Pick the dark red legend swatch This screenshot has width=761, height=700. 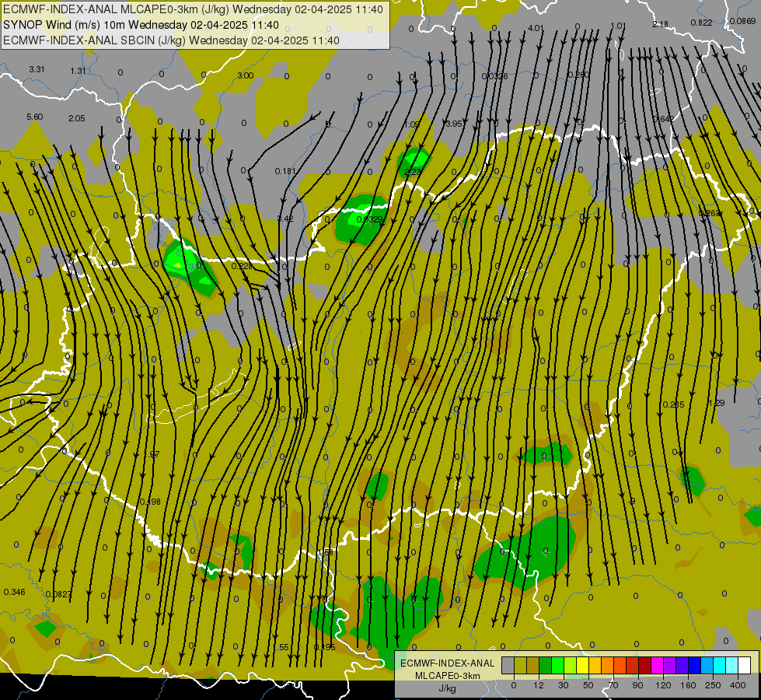click(x=644, y=665)
